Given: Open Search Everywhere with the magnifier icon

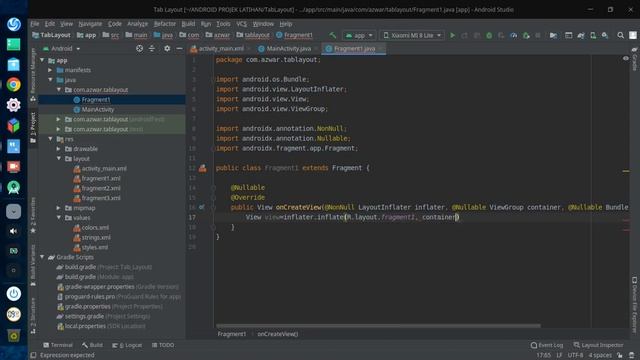Looking at the screenshot, I should tap(620, 36).
